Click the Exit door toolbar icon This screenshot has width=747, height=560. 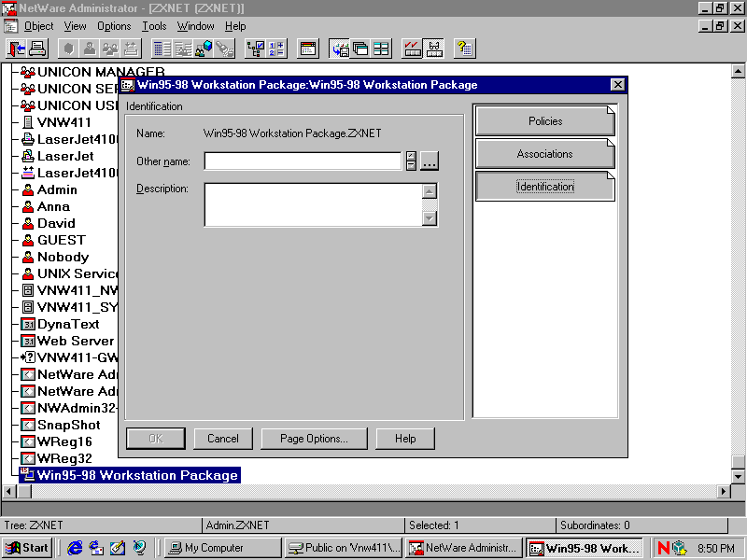[x=17, y=49]
